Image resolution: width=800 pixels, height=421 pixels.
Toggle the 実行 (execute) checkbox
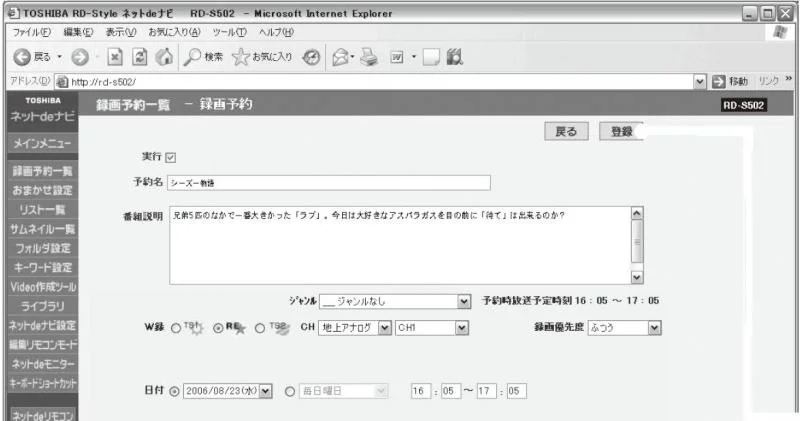tap(171, 158)
